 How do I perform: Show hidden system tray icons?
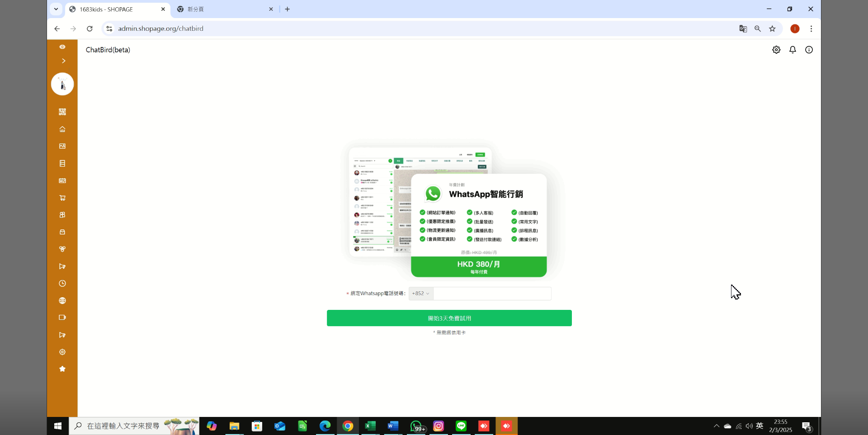point(717,426)
